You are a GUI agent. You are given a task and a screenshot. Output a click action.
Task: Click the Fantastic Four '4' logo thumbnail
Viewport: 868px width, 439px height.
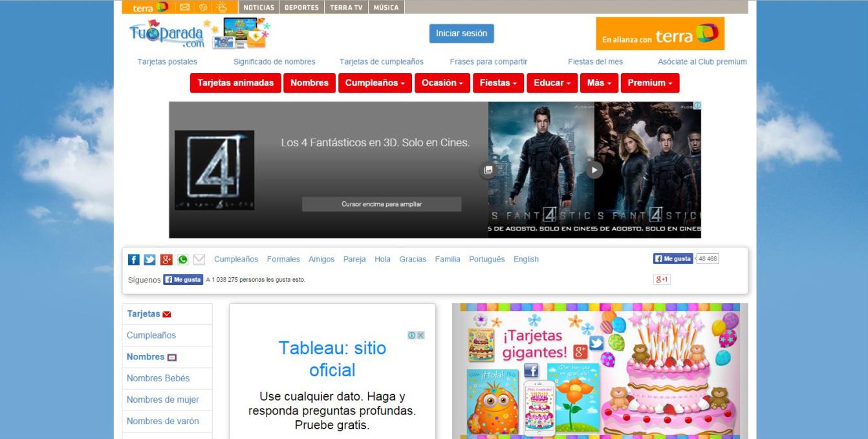(x=215, y=170)
